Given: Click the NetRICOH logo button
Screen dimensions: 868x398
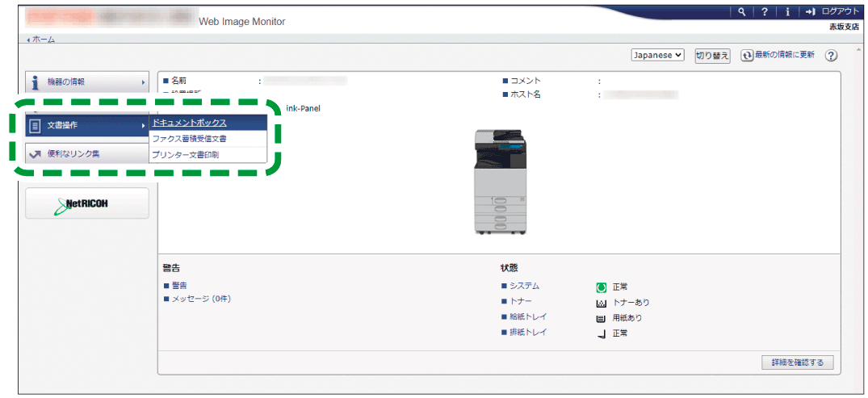Looking at the screenshot, I should pos(87,203).
